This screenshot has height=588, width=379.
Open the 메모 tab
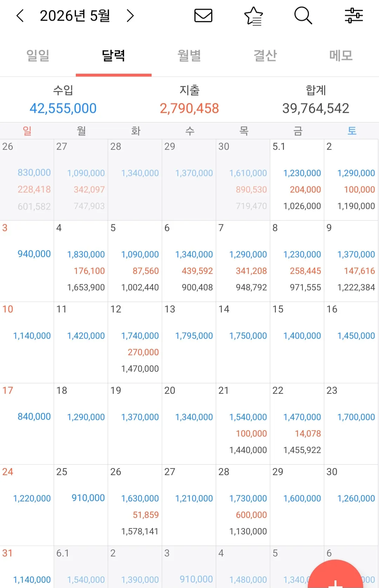341,55
